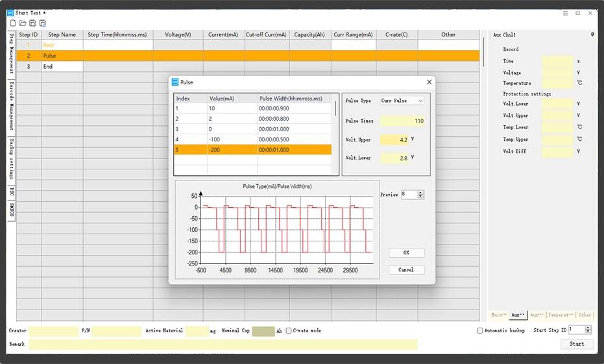This screenshot has height=364, width=604.
Task: Click the Volt. Upper field showing 4.2
Action: coord(394,140)
